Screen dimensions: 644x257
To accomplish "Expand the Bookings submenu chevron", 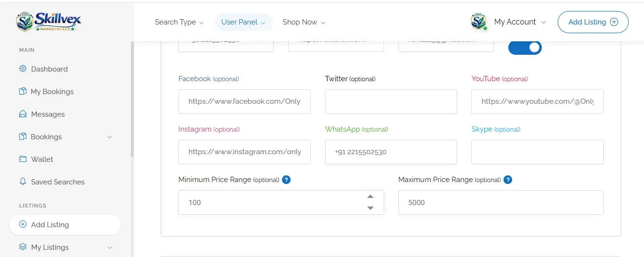I will point(109,137).
